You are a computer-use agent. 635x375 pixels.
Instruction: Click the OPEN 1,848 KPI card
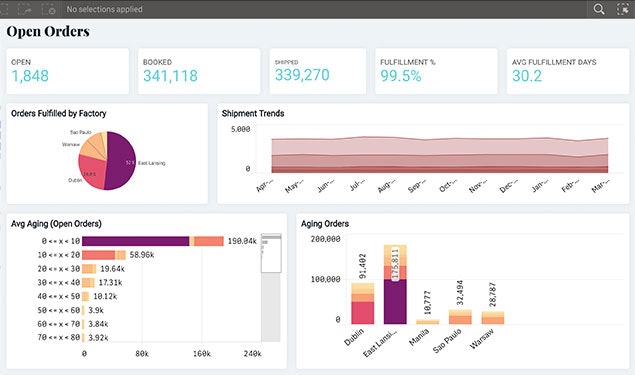[x=67, y=71]
